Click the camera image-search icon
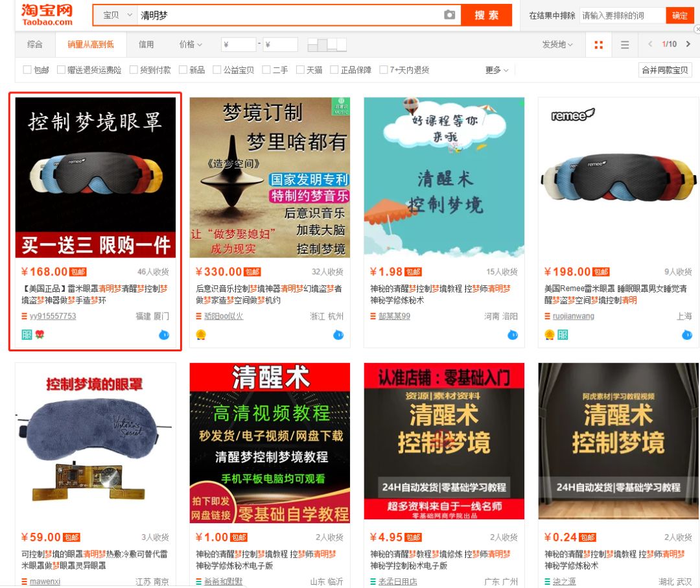This screenshot has height=588, width=700. click(449, 15)
